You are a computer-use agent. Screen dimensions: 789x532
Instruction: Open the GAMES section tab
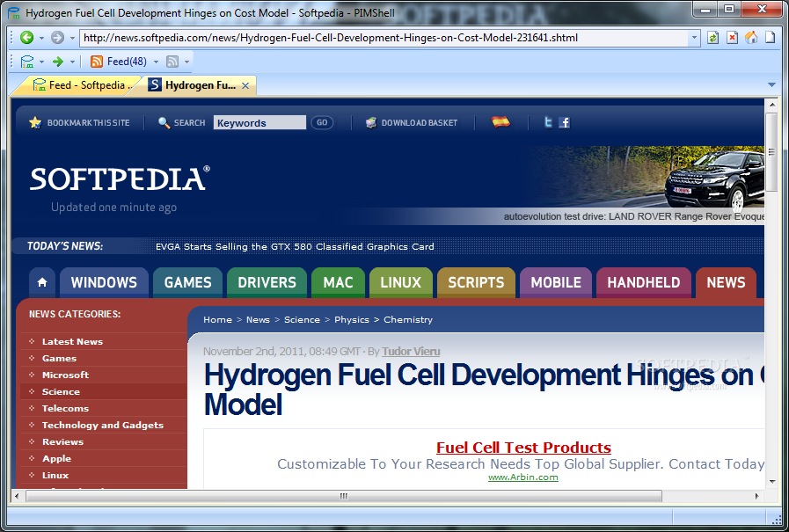(187, 282)
